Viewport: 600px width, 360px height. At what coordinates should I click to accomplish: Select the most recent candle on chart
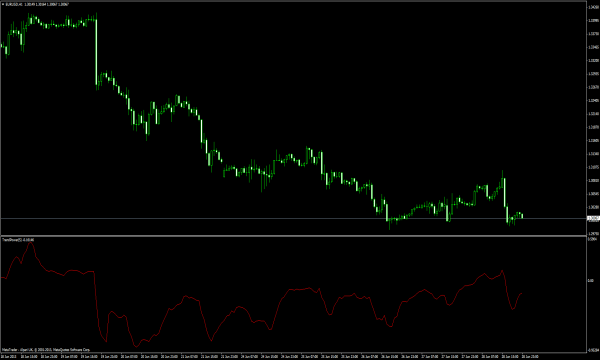tap(522, 216)
